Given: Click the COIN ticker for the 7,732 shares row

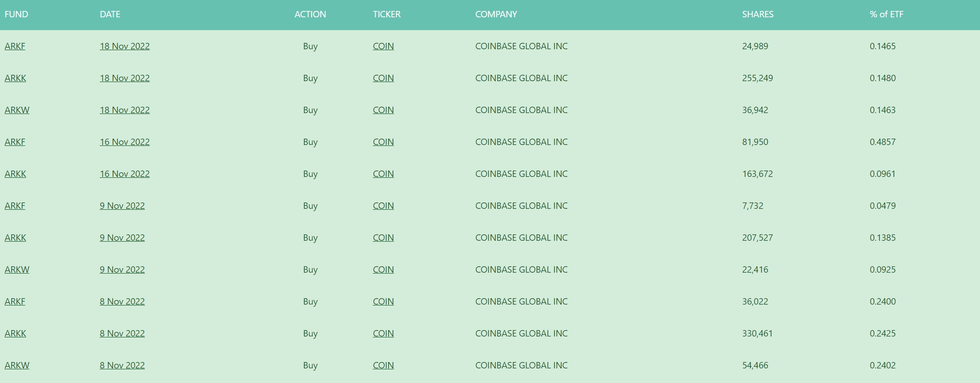Looking at the screenshot, I should tap(383, 206).
